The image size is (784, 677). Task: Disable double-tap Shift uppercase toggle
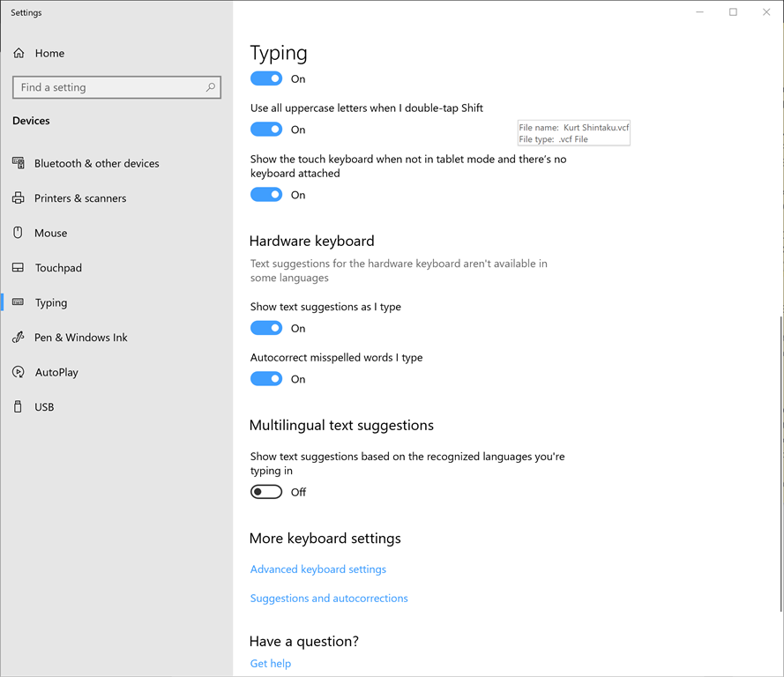click(266, 130)
